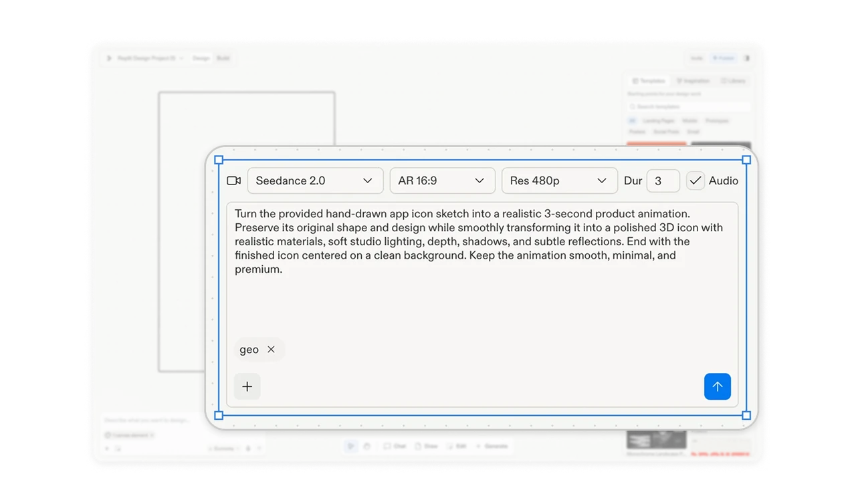Click the Draw tool in bottom toolbar
The image size is (856, 504).
pos(426,446)
